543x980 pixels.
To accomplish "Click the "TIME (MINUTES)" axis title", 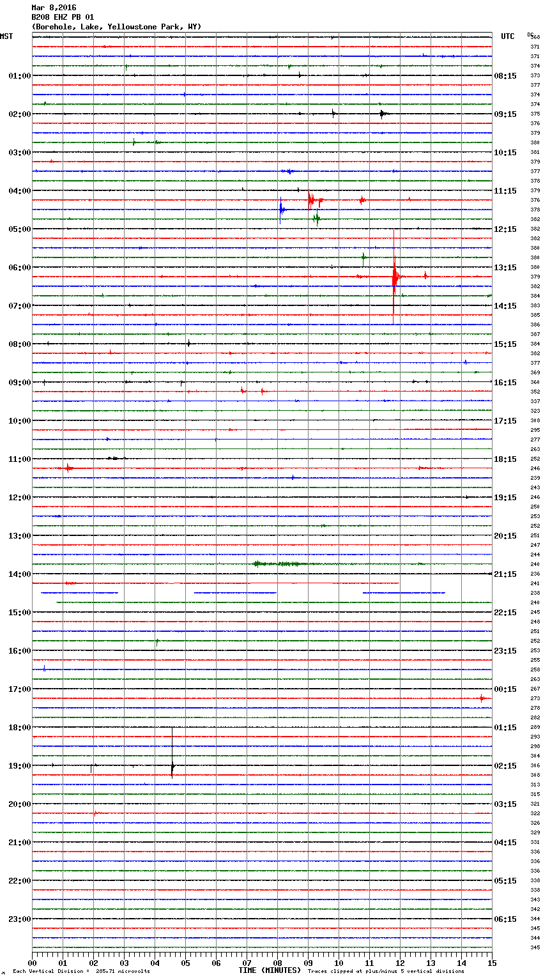I will coord(270,970).
